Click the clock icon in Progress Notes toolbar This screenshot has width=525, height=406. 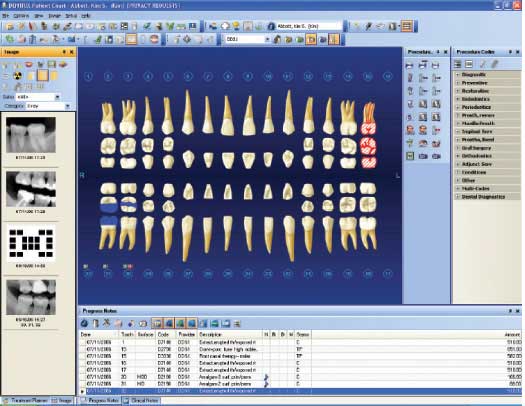pyautogui.click(x=84, y=323)
